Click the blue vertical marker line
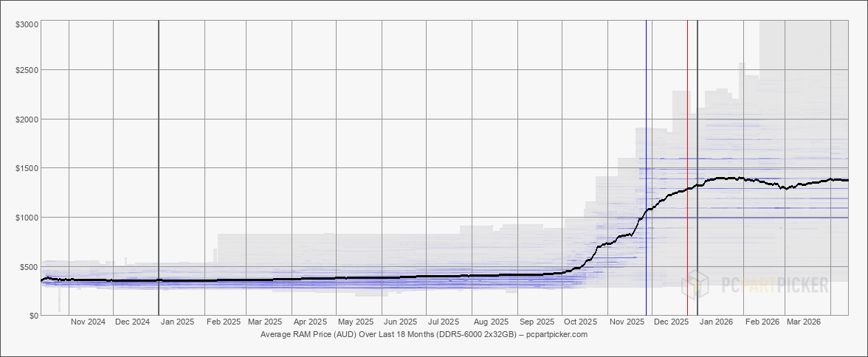Screen dimensions: 868x357 [x=646, y=167]
